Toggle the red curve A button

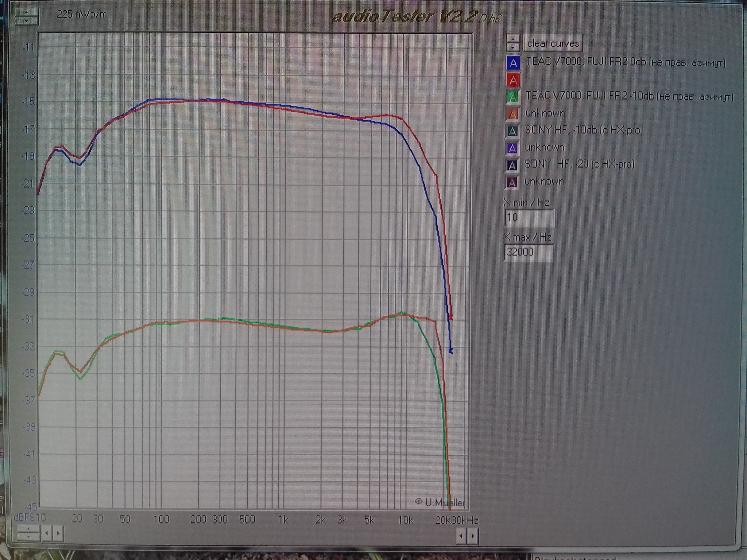click(513, 80)
